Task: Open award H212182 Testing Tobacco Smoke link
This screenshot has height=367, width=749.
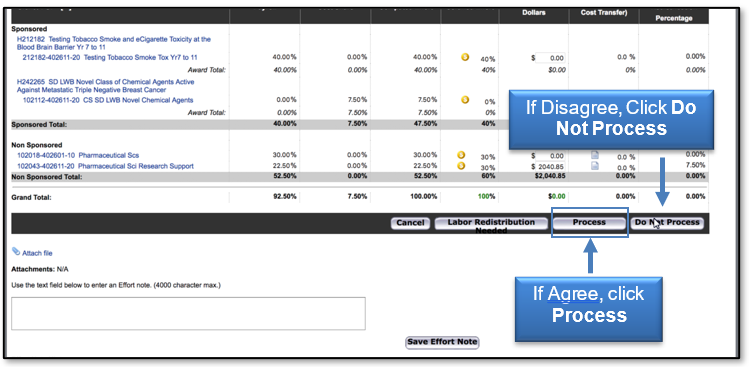Action: [x=114, y=43]
